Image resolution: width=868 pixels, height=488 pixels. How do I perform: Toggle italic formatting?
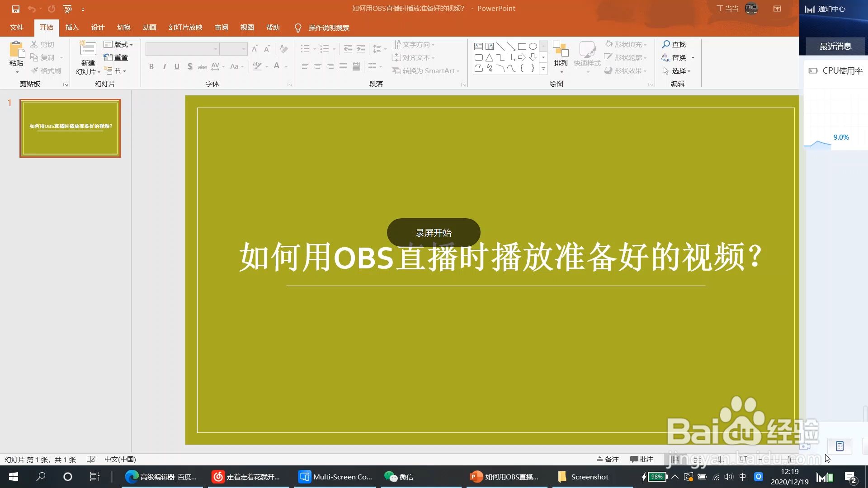[x=164, y=66]
